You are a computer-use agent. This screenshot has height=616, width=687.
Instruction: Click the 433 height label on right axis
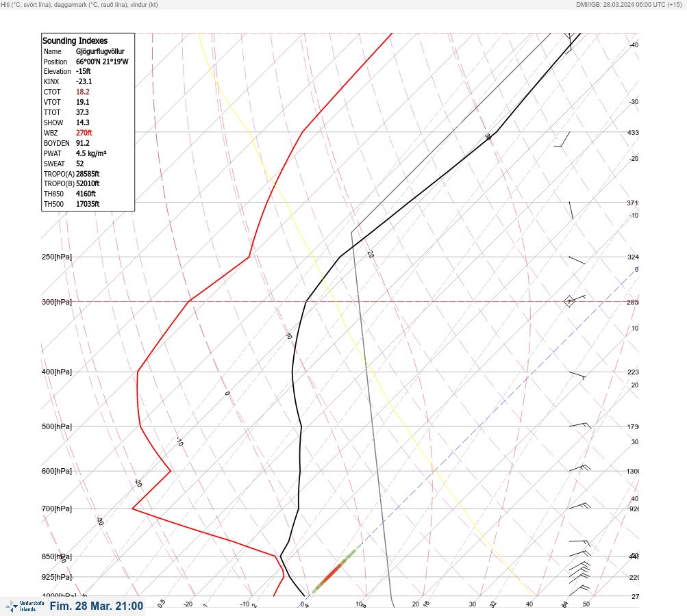[633, 132]
